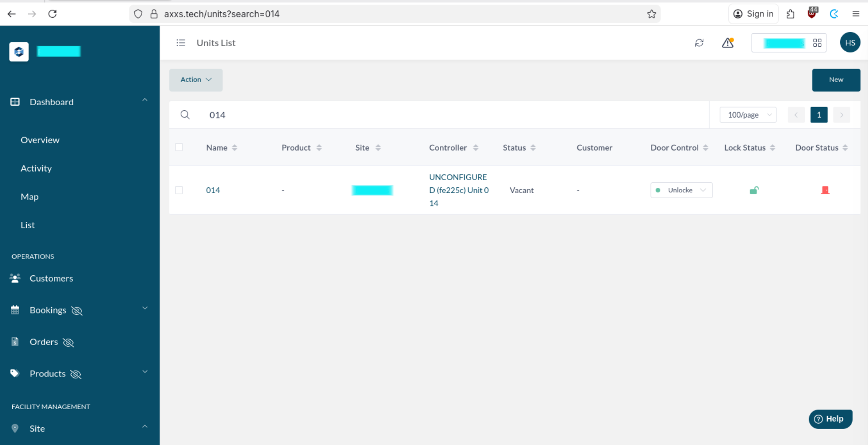Go to Customers in the sidebar

coord(51,279)
